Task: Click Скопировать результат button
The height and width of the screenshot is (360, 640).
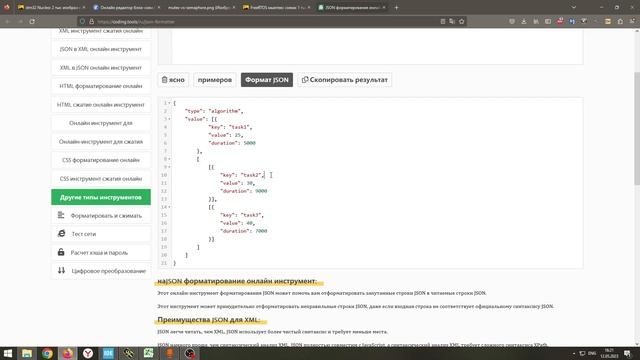Action: (344, 80)
